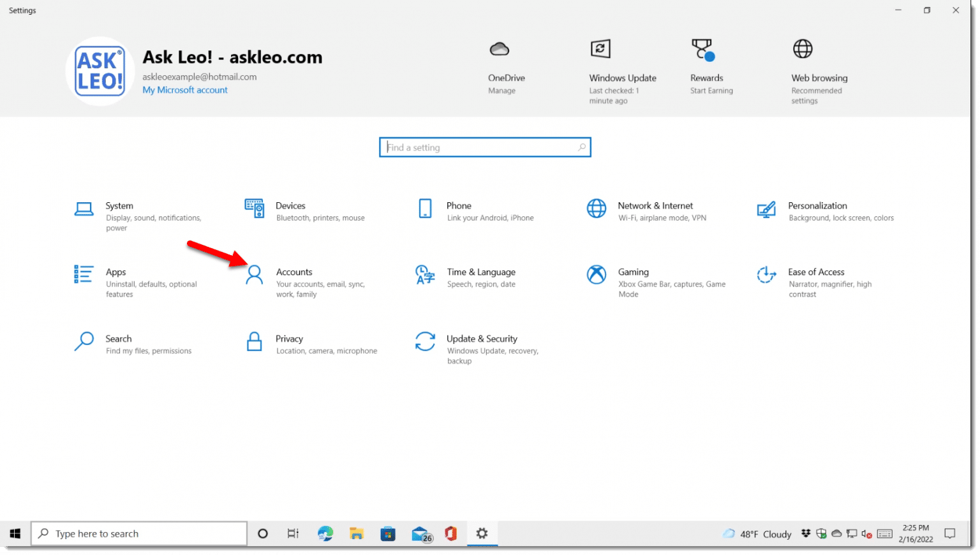
Task: Open Personalization settings
Action: [x=818, y=209]
